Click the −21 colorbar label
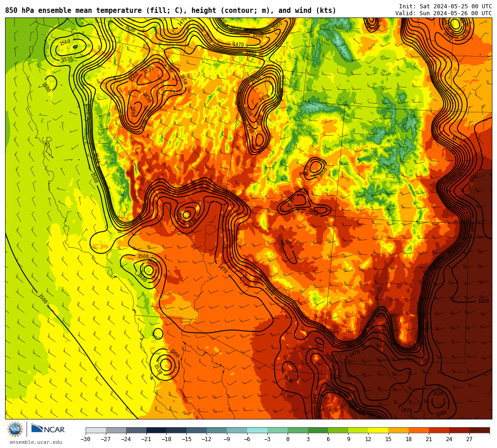This screenshot has height=448, width=497. (x=146, y=439)
